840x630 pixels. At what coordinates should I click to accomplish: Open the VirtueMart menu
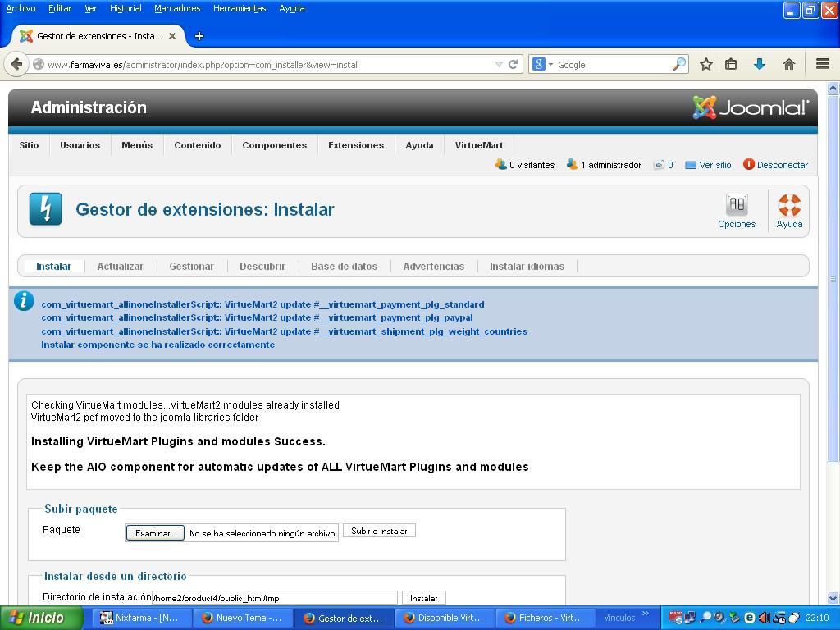pyautogui.click(x=479, y=145)
